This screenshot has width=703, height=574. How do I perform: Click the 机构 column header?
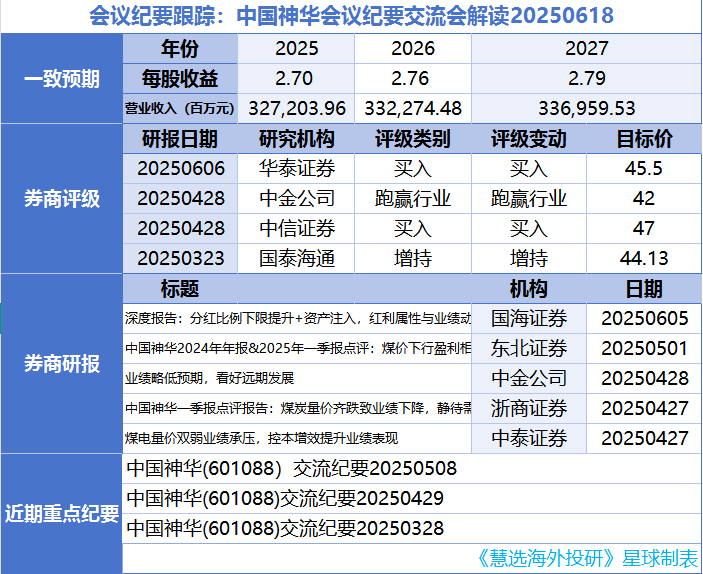[x=529, y=289]
